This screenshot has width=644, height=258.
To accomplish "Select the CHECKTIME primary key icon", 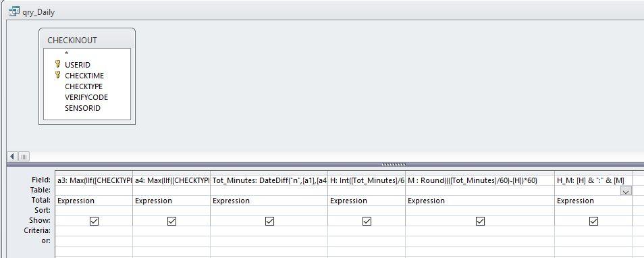I will coord(58,75).
